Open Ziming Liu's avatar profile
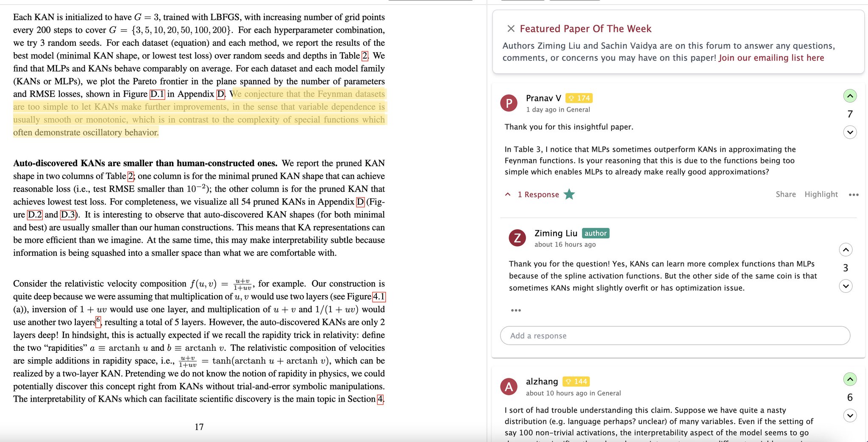 pyautogui.click(x=517, y=238)
